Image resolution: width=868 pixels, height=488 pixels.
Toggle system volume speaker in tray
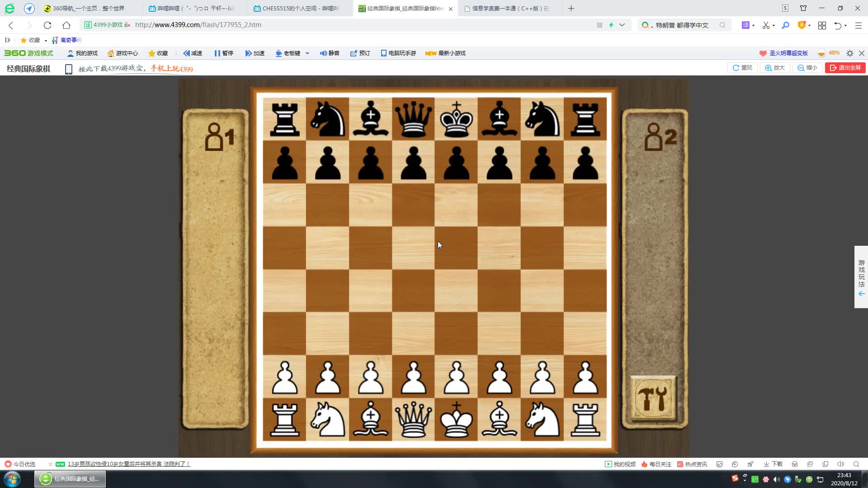[x=776, y=479]
